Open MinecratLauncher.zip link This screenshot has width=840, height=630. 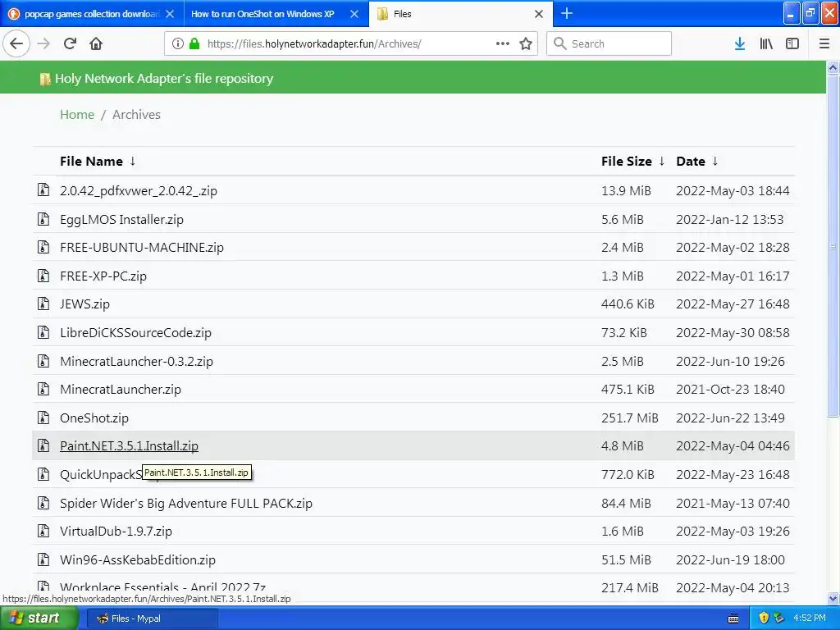point(120,390)
